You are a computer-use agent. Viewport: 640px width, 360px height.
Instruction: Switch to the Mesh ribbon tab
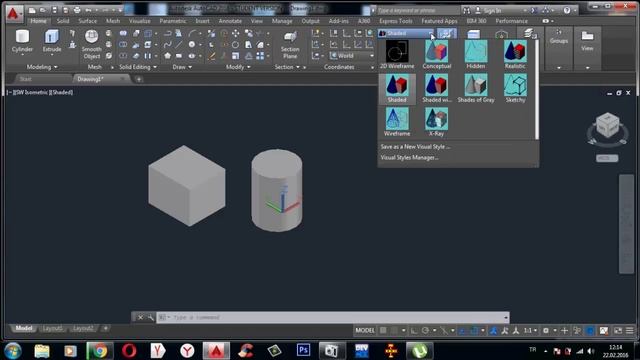113,21
